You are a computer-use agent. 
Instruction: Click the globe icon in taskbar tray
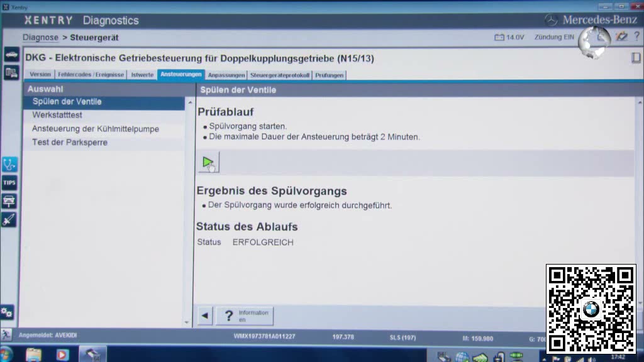coord(462,357)
